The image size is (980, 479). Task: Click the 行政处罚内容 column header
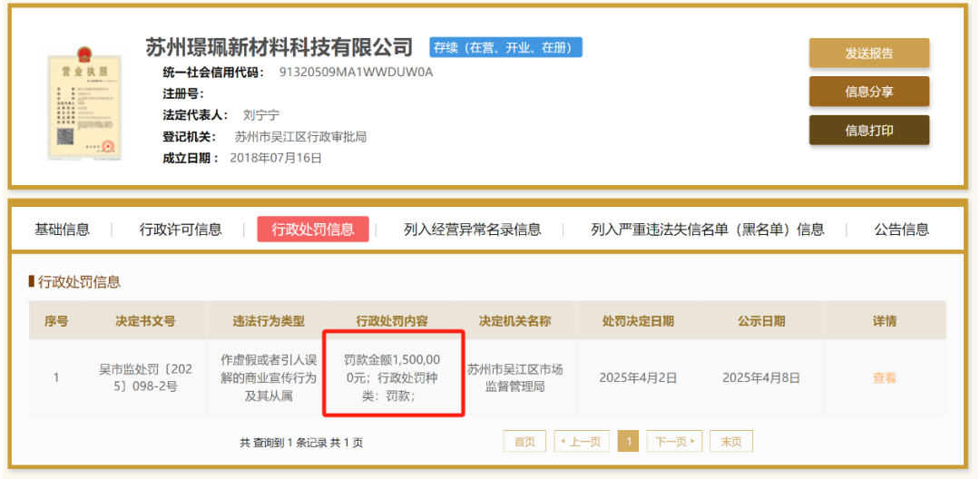[x=392, y=321]
